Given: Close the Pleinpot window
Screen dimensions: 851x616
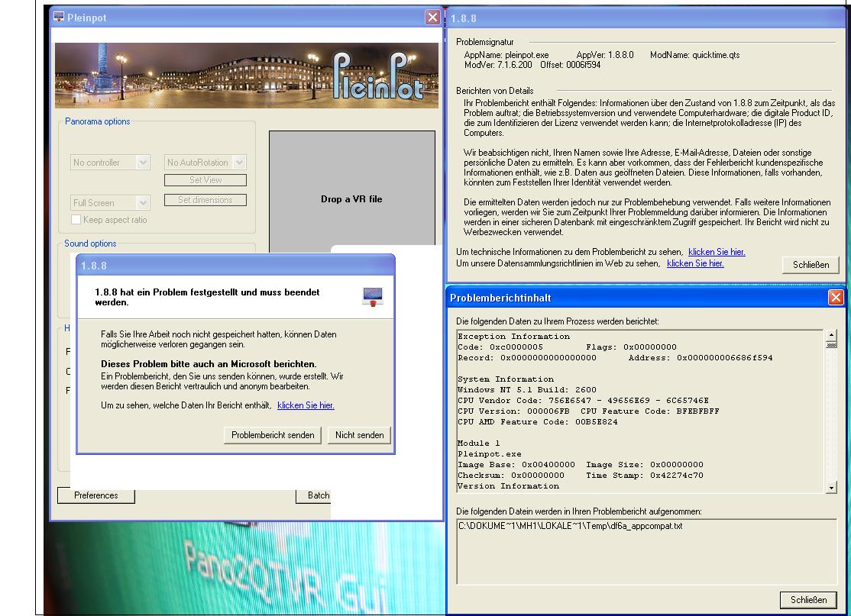Looking at the screenshot, I should (x=433, y=18).
